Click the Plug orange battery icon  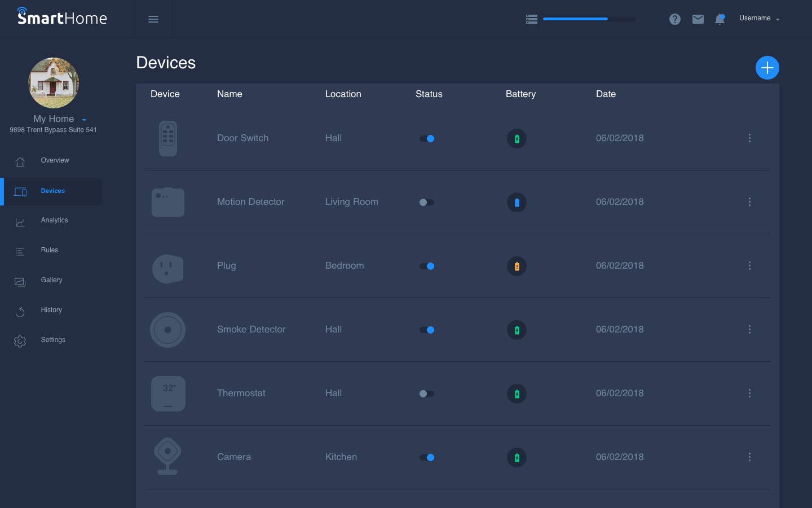[517, 266]
